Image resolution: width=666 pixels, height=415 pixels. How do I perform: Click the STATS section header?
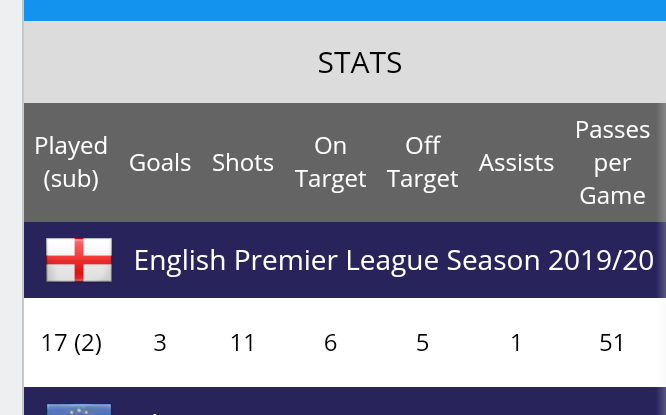359,63
